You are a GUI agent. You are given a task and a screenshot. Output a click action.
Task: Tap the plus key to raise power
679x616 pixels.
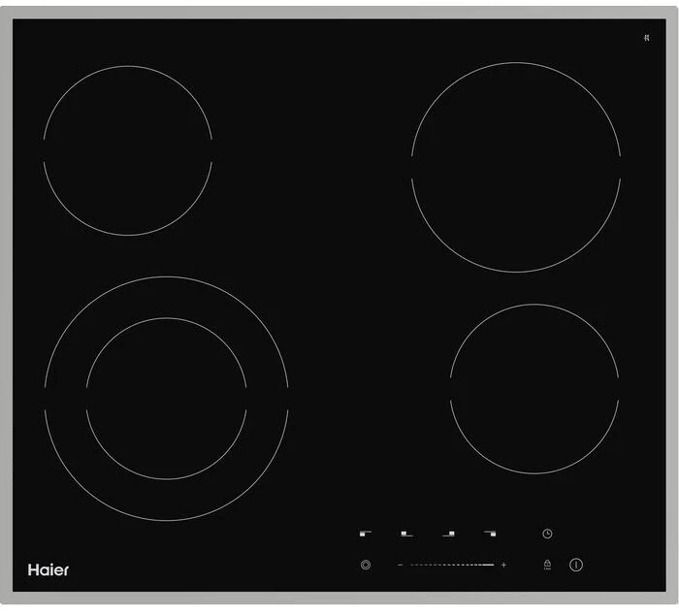(503, 565)
